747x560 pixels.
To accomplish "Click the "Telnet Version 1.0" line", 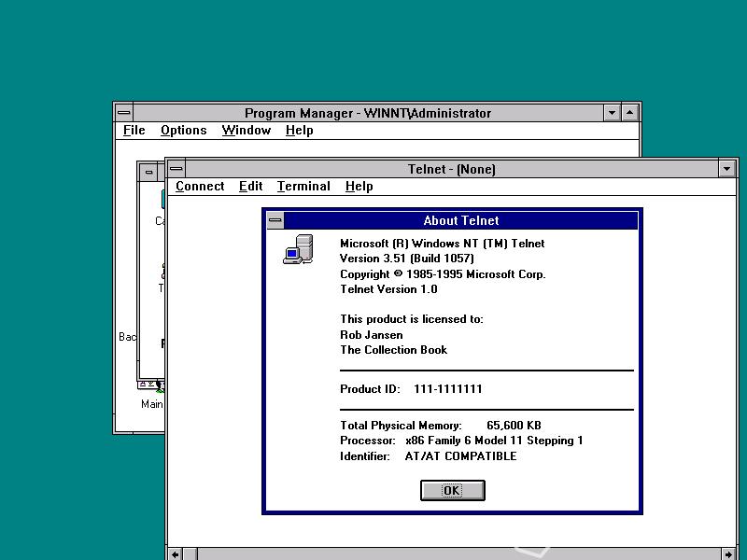I will click(x=388, y=289).
